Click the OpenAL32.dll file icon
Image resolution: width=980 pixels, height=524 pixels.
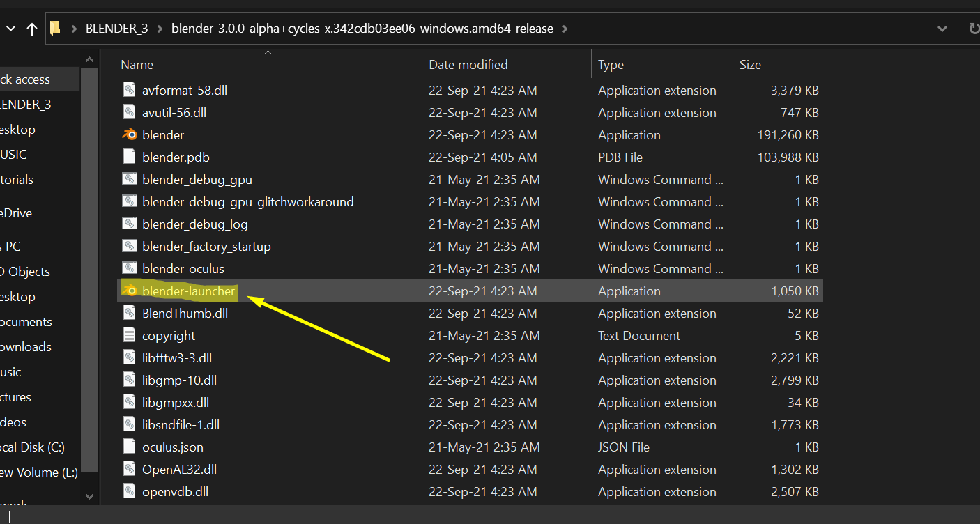coord(129,469)
